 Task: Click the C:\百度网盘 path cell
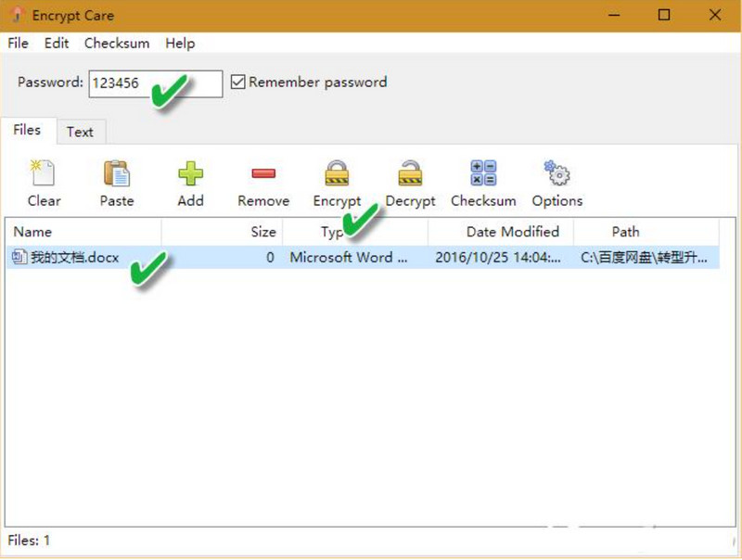pyautogui.click(x=644, y=258)
